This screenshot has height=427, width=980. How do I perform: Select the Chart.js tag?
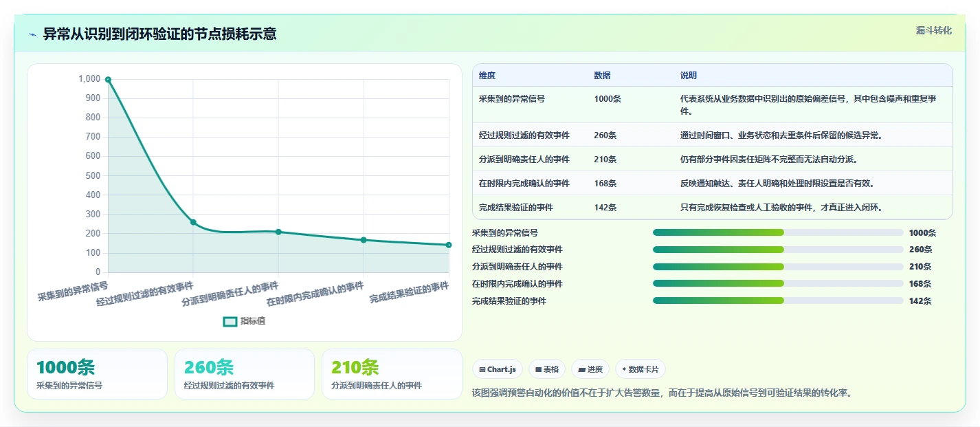[498, 369]
